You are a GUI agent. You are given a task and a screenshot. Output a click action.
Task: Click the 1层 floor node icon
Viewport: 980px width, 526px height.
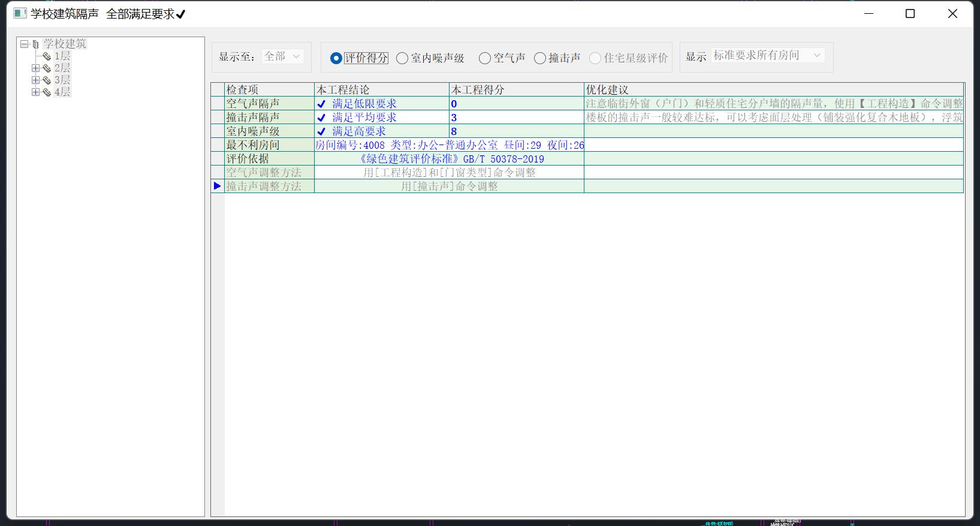coord(47,56)
